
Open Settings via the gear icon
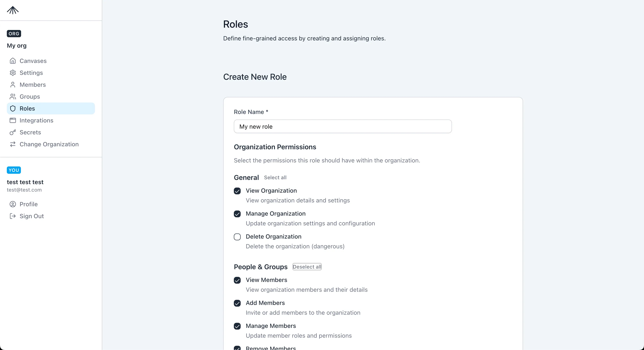coord(13,73)
